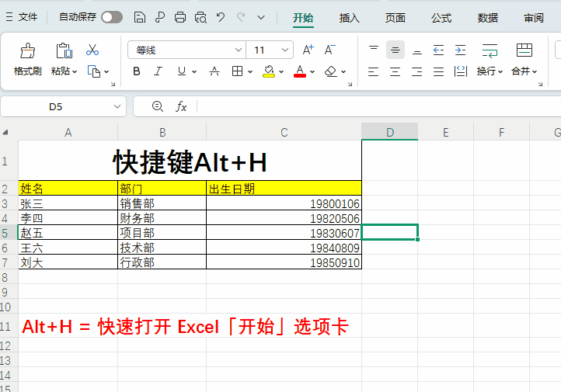Toggle the 自动保存 switch
561x392 pixels.
pyautogui.click(x=112, y=17)
